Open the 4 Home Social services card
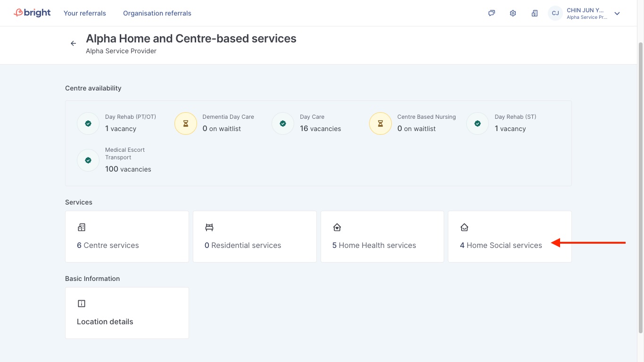Screen dimensions: 644x362 click(510, 237)
